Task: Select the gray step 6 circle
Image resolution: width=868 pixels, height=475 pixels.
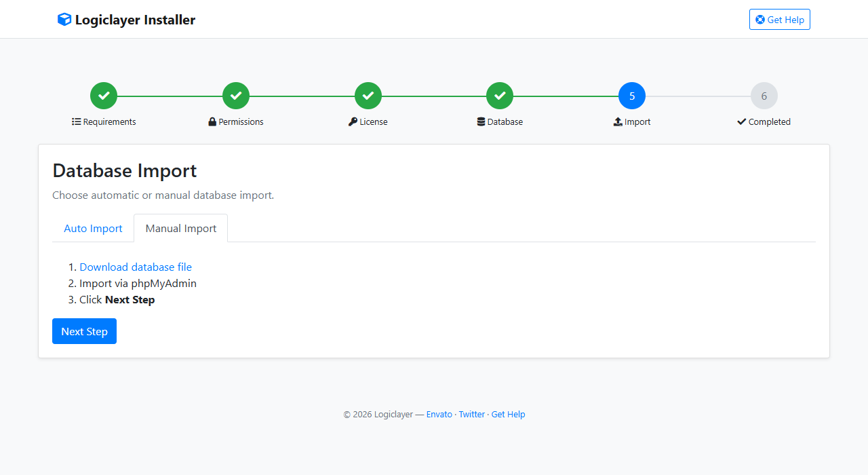Action: coord(764,96)
